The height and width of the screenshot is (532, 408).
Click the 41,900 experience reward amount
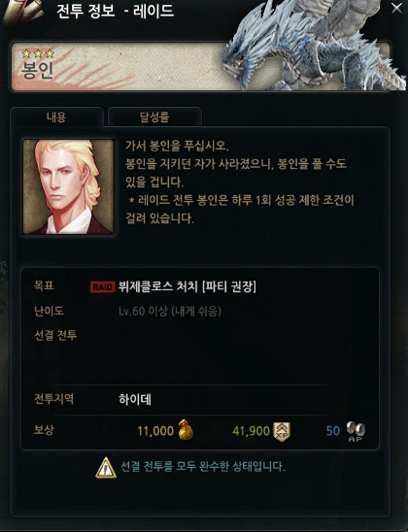point(251,431)
